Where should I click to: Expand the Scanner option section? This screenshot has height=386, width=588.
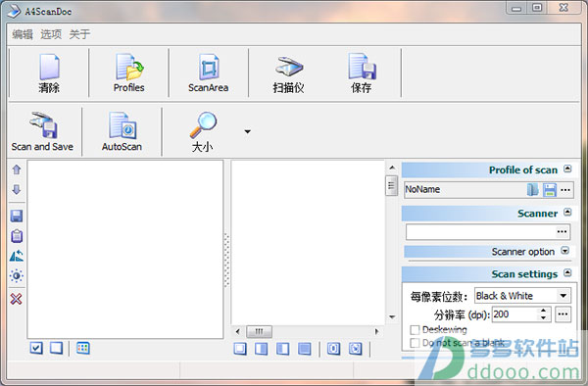(565, 251)
